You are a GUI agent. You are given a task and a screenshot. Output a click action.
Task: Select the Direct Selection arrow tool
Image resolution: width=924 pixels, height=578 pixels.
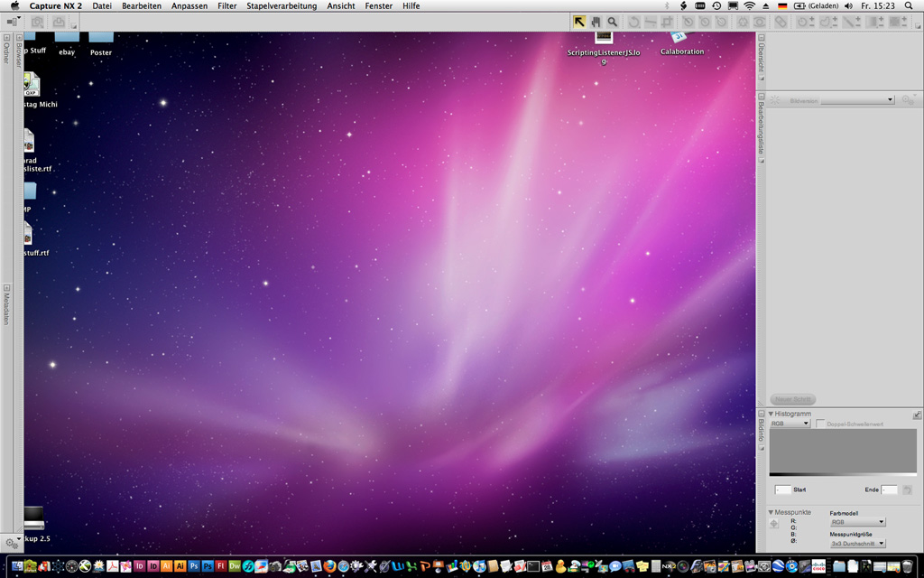(x=579, y=22)
